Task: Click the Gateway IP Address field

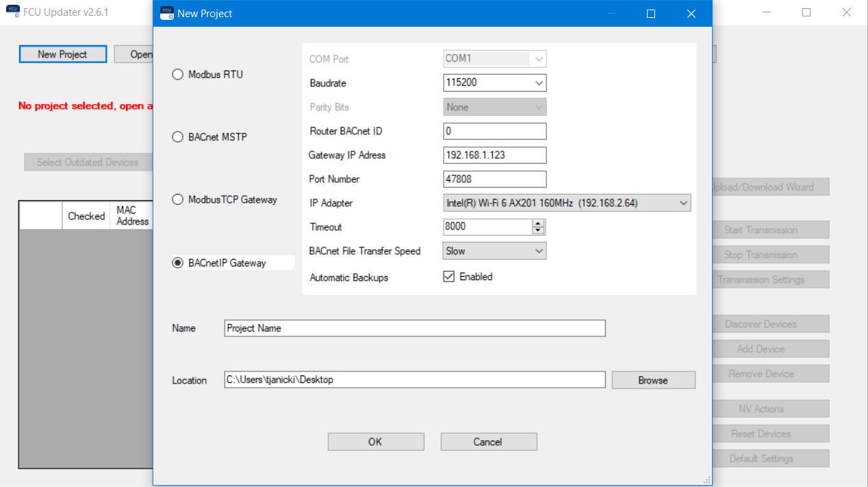Action: coord(494,155)
